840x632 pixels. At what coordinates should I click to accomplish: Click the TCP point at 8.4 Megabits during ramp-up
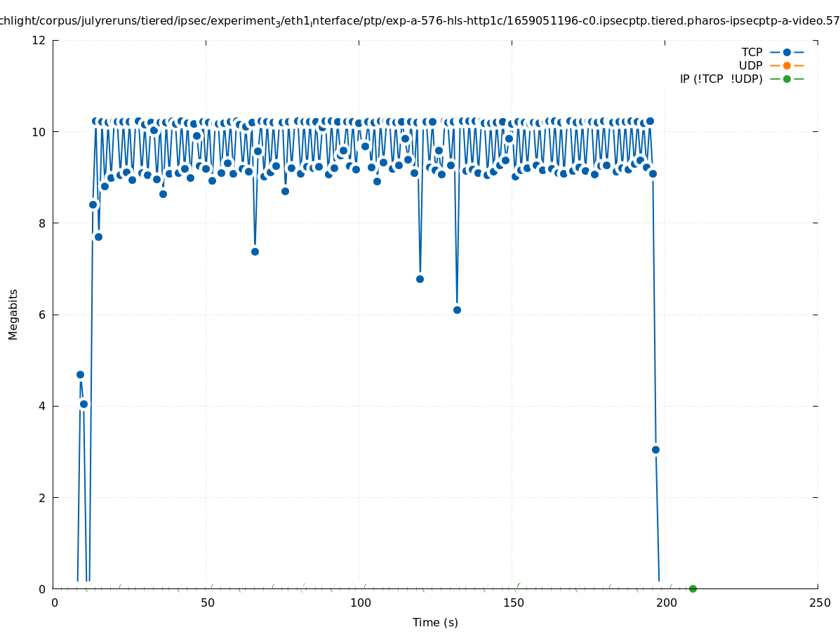click(x=93, y=204)
